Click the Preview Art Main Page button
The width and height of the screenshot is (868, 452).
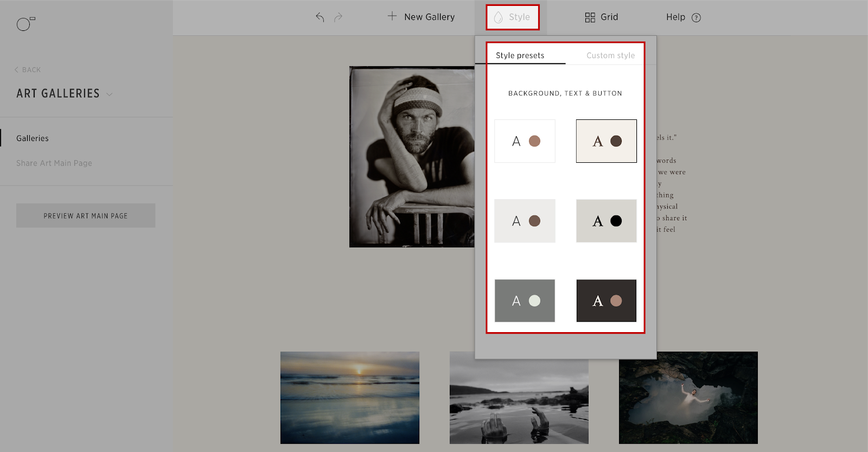point(86,215)
